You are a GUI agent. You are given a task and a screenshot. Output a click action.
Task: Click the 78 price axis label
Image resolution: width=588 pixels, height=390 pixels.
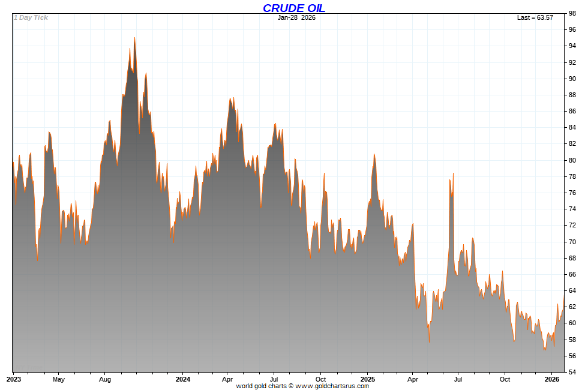coord(572,176)
